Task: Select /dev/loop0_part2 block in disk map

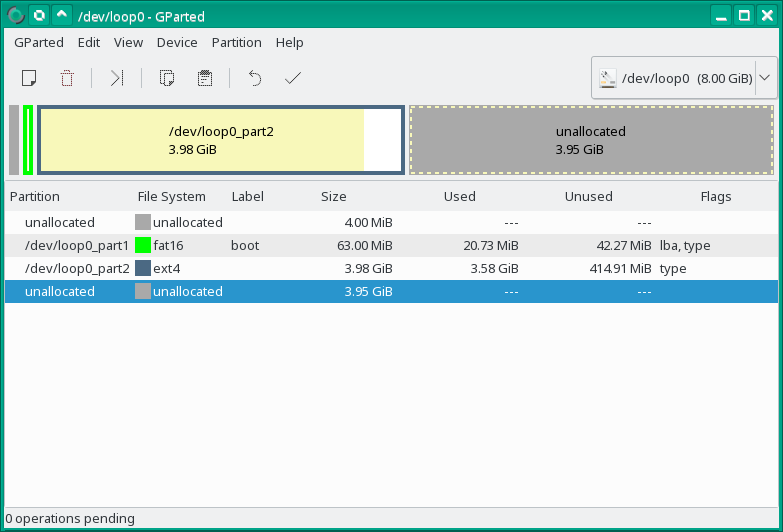Action: click(x=221, y=140)
